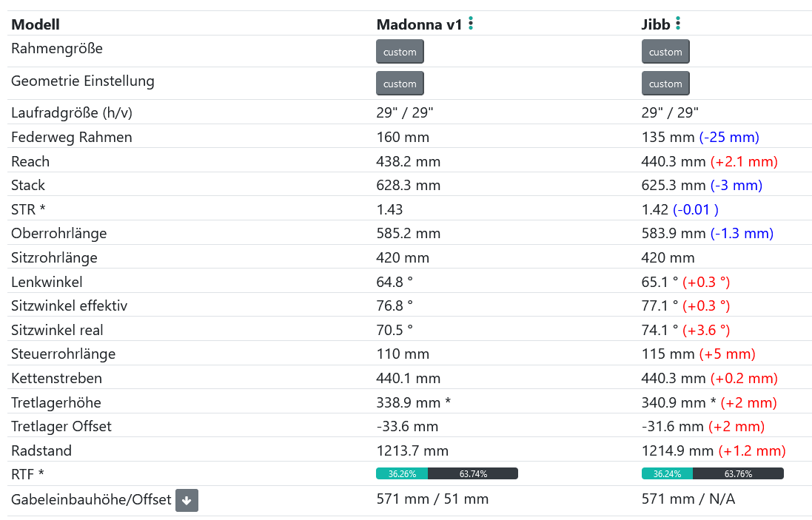Open the Jibb three-dot options menu

click(x=678, y=24)
